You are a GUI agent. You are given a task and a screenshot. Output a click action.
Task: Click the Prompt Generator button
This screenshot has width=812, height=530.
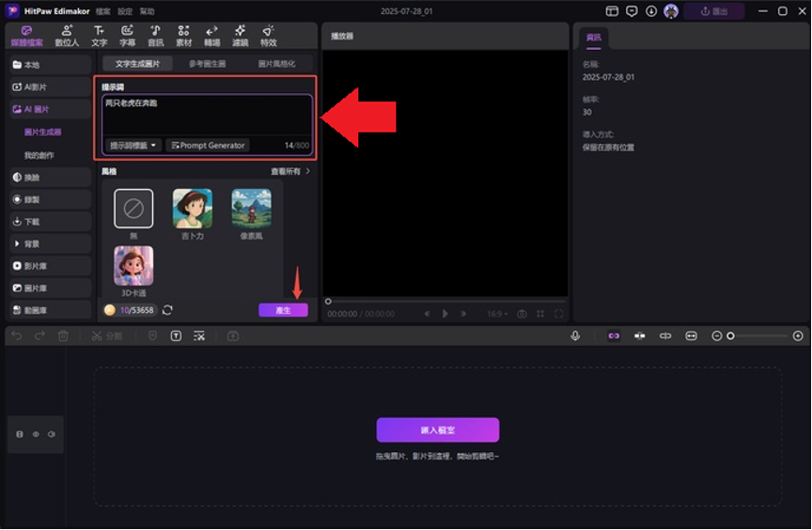(x=208, y=146)
